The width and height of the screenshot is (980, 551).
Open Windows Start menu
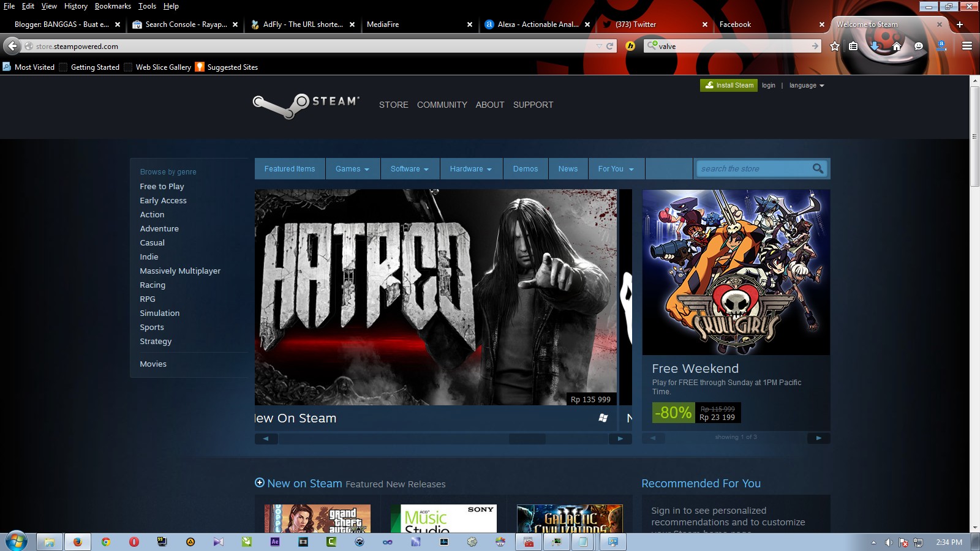17,541
